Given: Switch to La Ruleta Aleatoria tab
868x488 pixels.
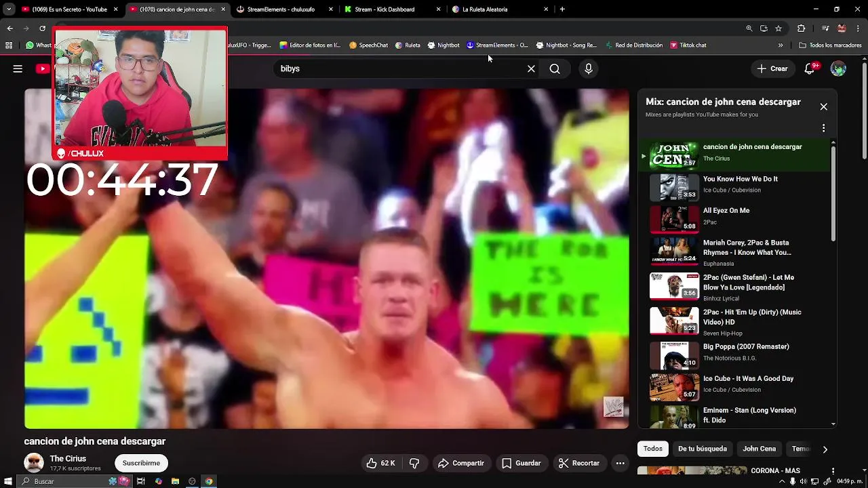Looking at the screenshot, I should pos(500,9).
